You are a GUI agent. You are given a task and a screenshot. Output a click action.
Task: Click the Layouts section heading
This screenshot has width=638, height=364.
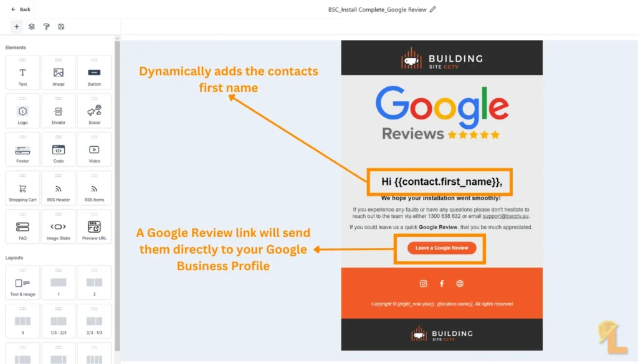14,258
